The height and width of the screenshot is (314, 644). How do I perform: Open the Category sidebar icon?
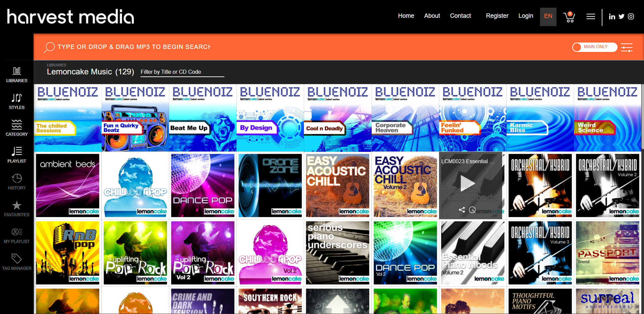tap(17, 128)
